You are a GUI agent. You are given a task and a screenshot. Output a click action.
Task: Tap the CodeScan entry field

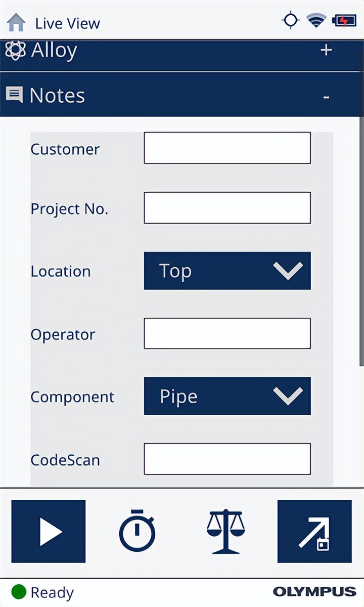(227, 459)
